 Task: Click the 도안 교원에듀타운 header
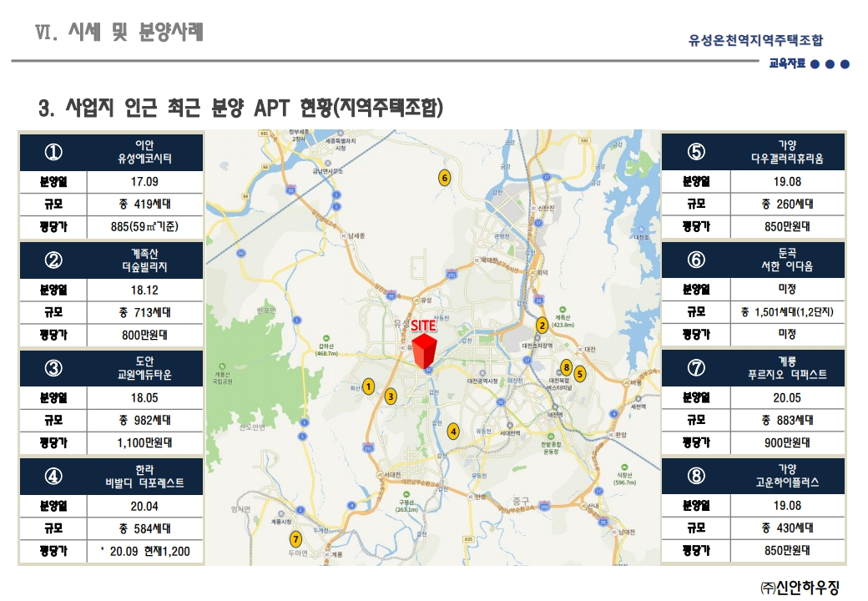click(144, 368)
